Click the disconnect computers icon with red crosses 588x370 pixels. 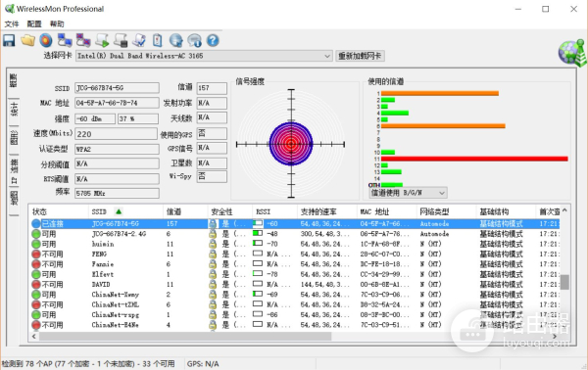[x=83, y=40]
